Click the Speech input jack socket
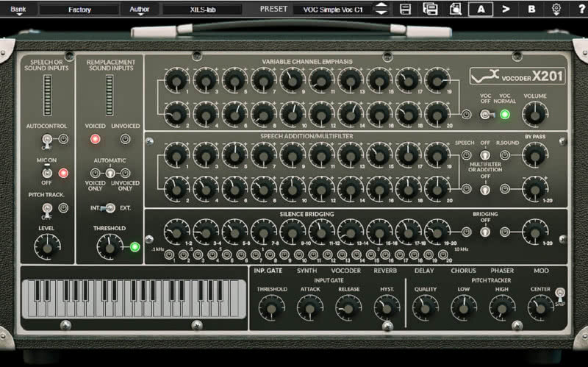The height and width of the screenshot is (367, 588). 466,154
